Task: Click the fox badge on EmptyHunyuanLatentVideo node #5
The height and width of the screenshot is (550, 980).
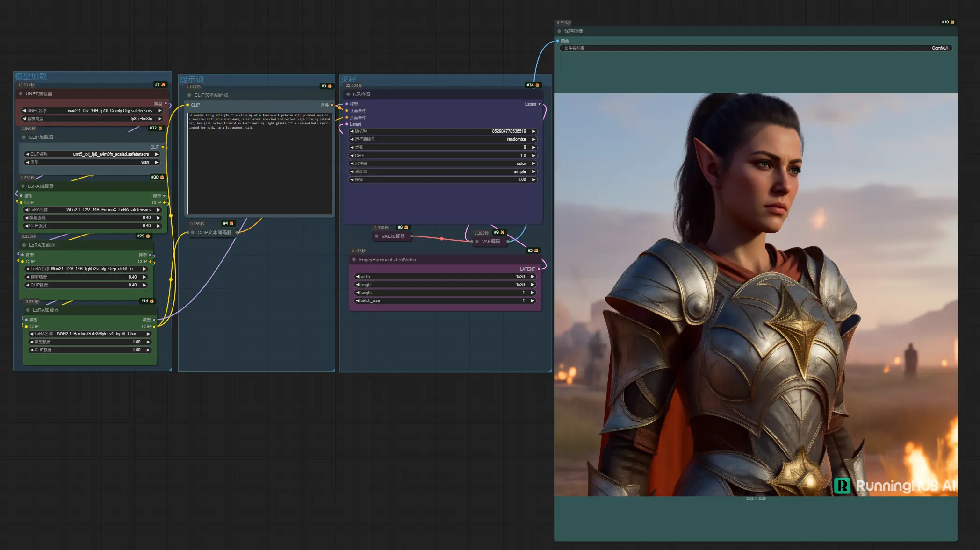Action: (x=536, y=250)
